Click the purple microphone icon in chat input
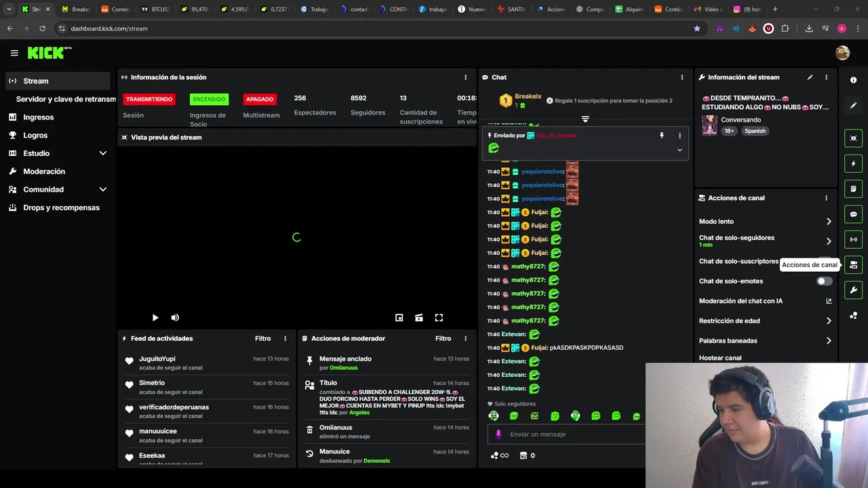 click(x=498, y=434)
